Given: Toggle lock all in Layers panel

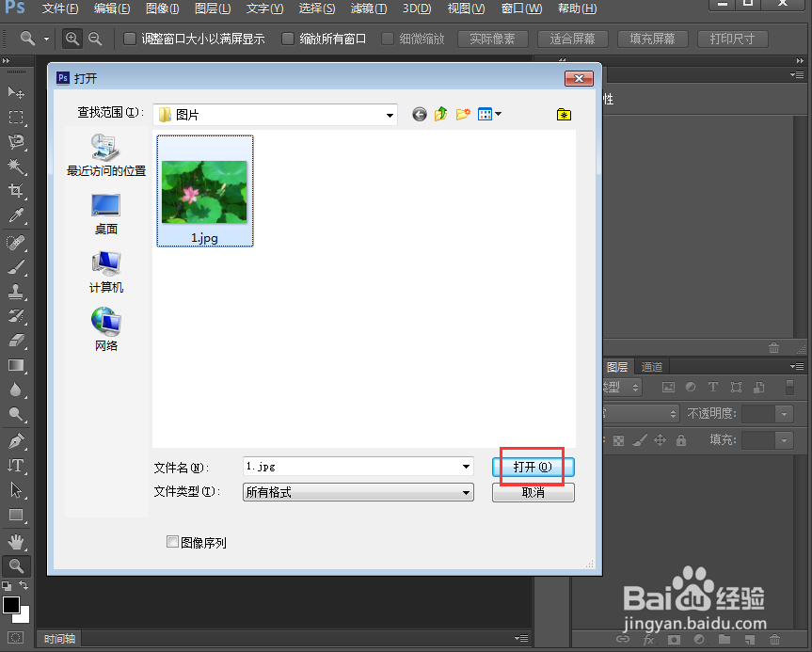Looking at the screenshot, I should point(681,440).
